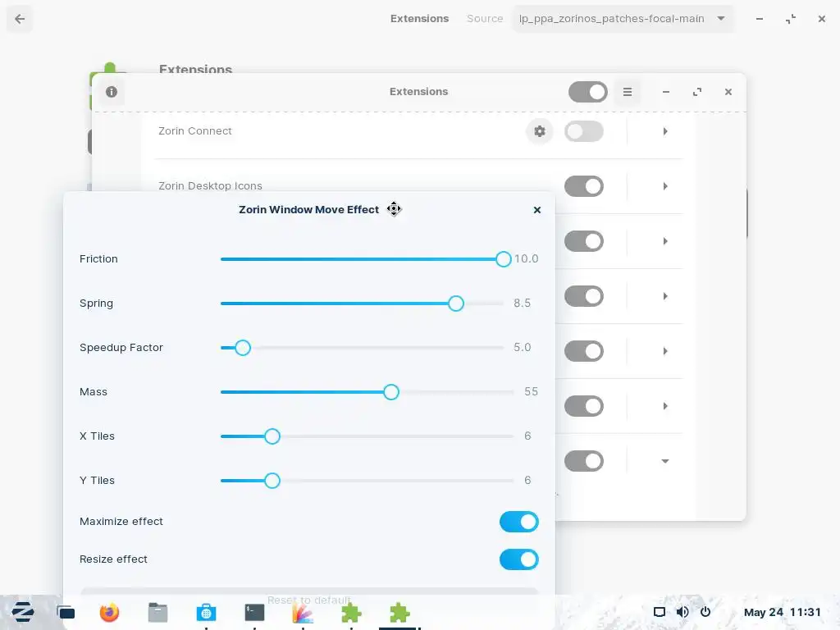The height and width of the screenshot is (630, 840).
Task: Open the Software store taskbar icon
Action: [206, 612]
